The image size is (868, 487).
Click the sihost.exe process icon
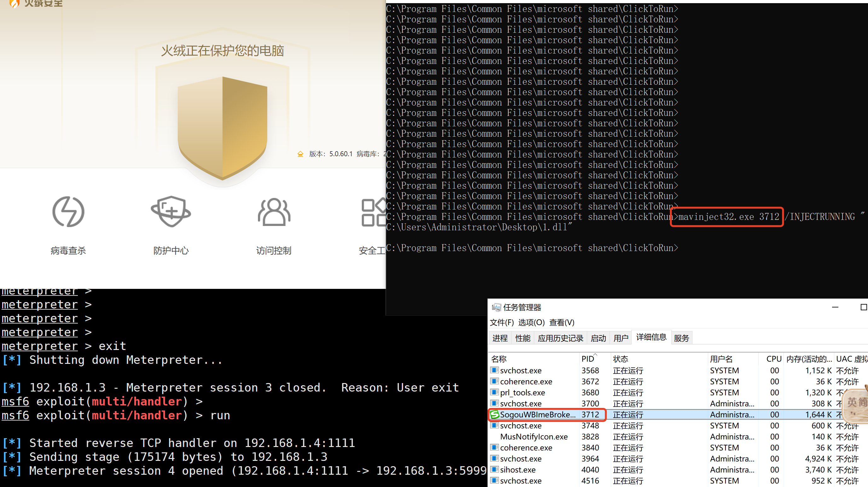point(494,469)
